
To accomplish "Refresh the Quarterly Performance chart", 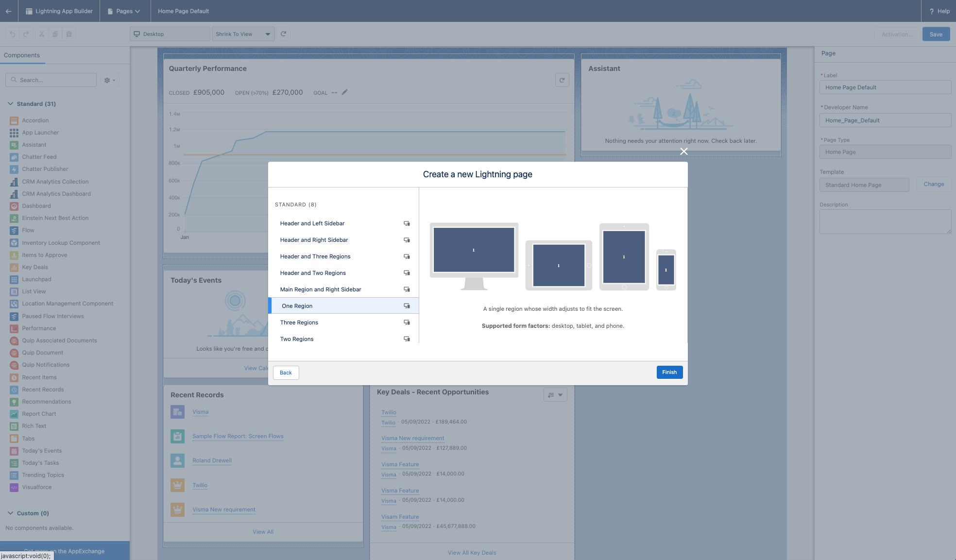I will 562,80.
